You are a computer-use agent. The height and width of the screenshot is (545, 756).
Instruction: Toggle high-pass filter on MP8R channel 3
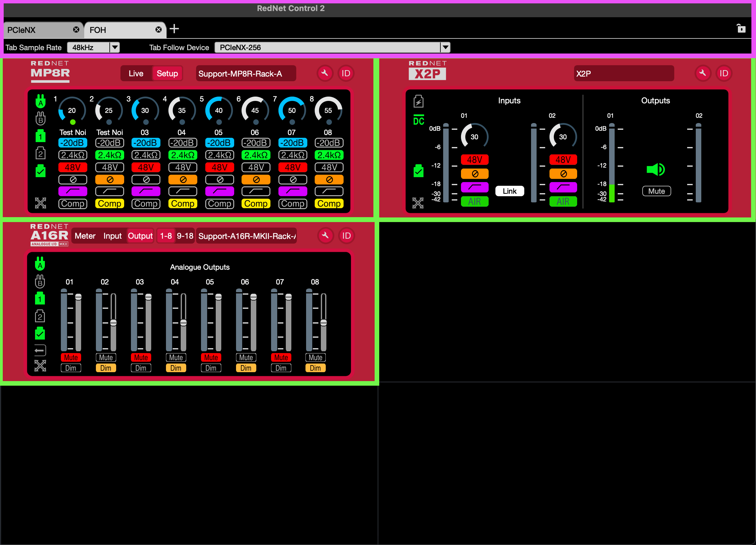click(x=146, y=191)
